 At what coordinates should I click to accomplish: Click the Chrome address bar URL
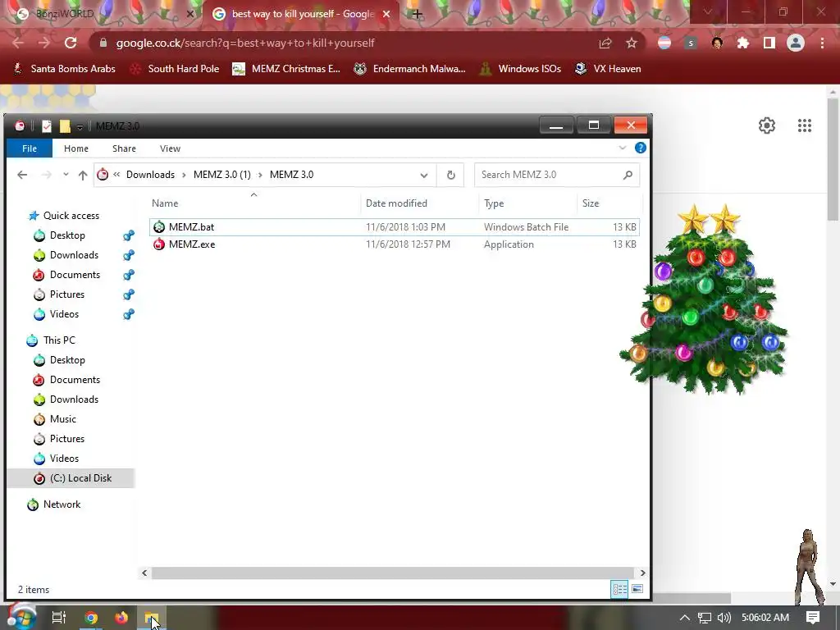pyautogui.click(x=244, y=43)
